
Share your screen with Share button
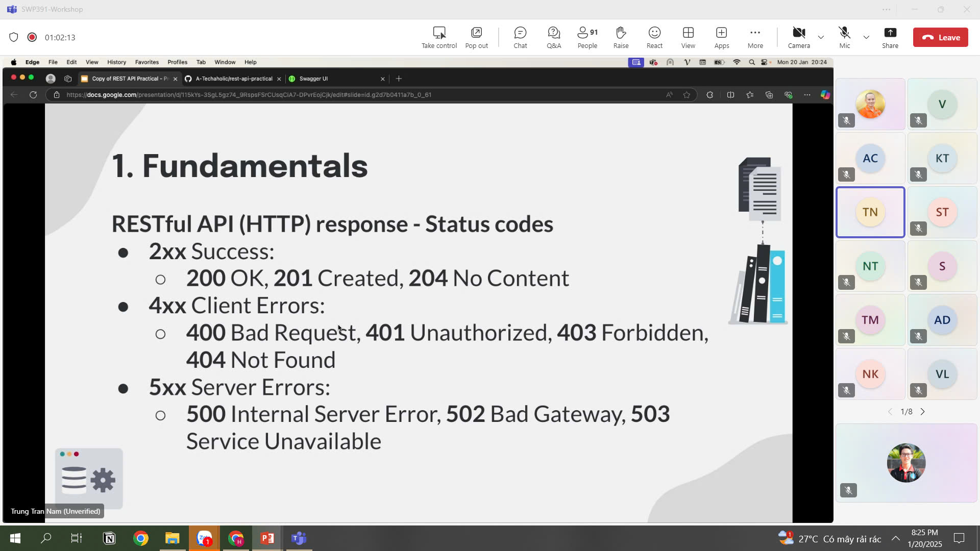coord(890,37)
